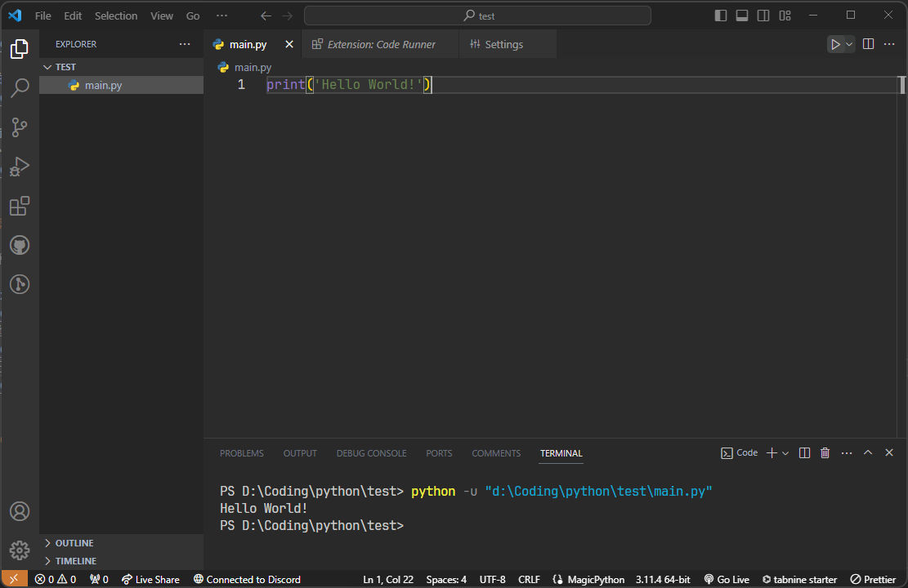
Task: Open the Source Control view
Action: tap(20, 127)
